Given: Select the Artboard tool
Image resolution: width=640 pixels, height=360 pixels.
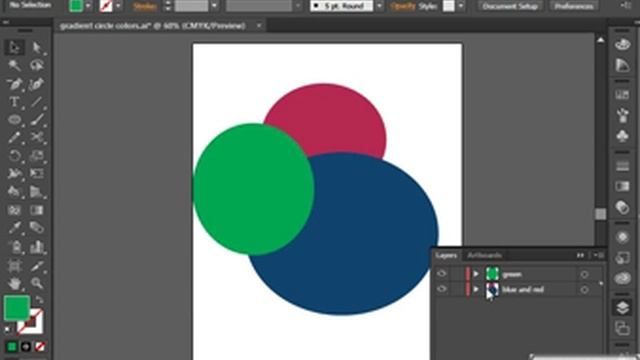Looking at the screenshot, I should pyautogui.click(x=14, y=266).
